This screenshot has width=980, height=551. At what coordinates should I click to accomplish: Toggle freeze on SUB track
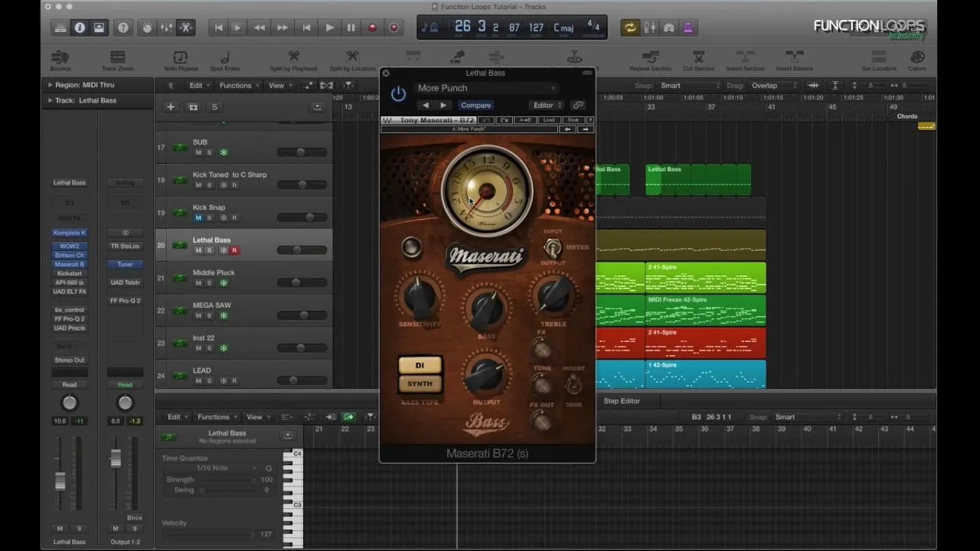pyautogui.click(x=224, y=152)
